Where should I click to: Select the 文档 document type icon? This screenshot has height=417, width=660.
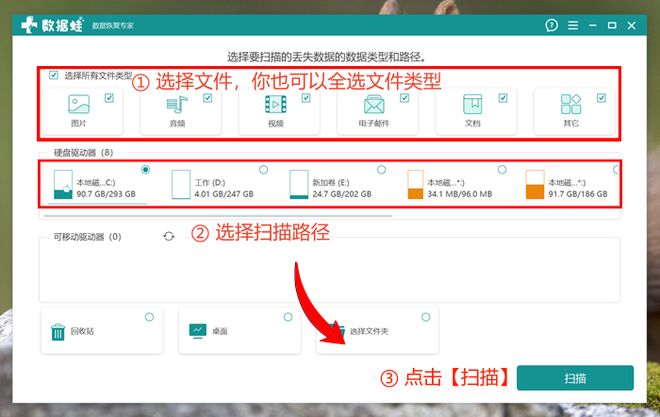(473, 104)
